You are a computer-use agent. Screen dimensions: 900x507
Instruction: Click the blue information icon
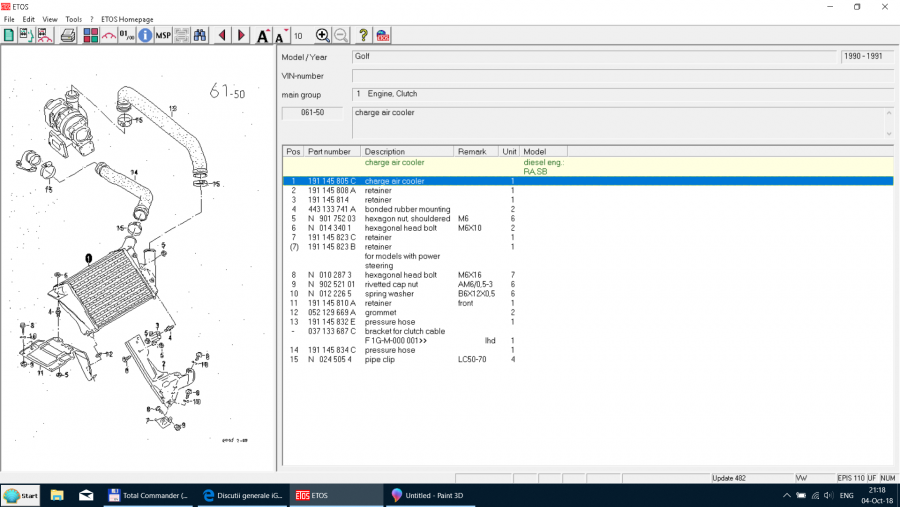coord(145,36)
